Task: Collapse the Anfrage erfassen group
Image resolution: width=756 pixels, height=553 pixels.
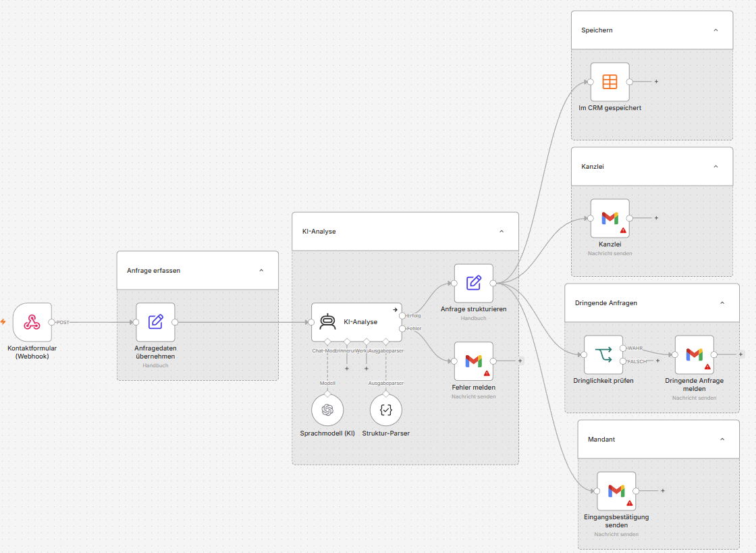Action: pos(261,271)
